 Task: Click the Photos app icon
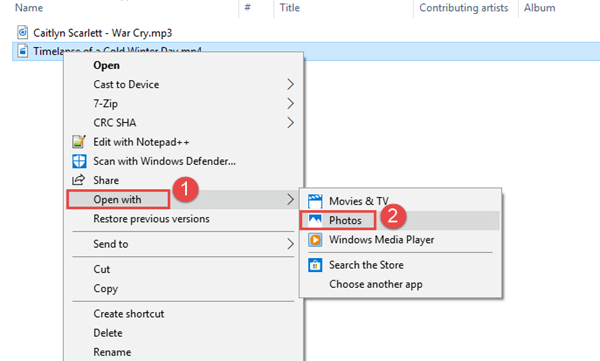coord(315,220)
